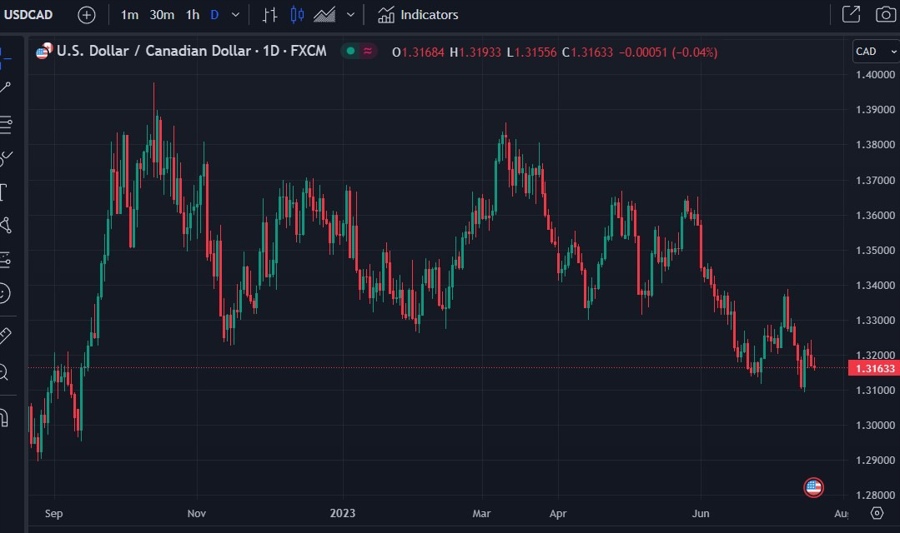
Task: Open the emoji icons tool
Action: [5, 293]
